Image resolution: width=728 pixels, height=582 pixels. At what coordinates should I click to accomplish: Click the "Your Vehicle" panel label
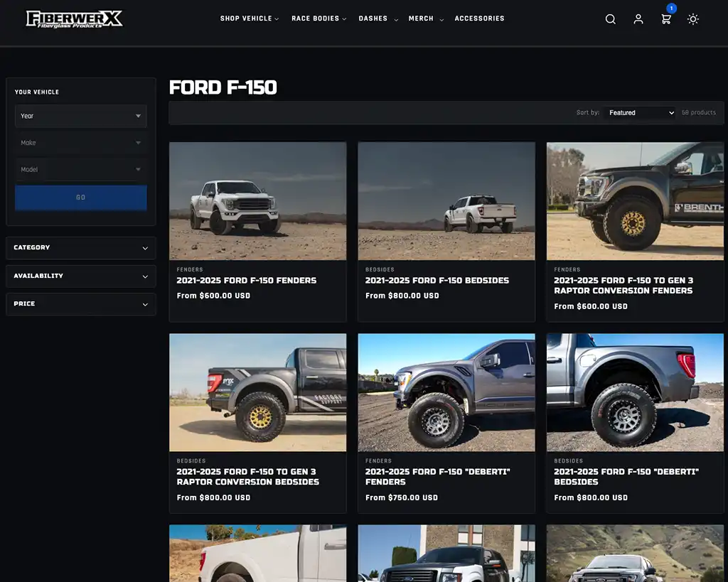pos(37,92)
